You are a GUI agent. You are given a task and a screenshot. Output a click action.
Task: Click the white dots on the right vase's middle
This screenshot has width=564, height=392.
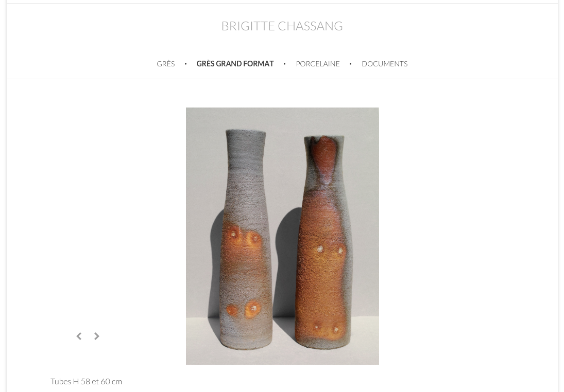330,249
